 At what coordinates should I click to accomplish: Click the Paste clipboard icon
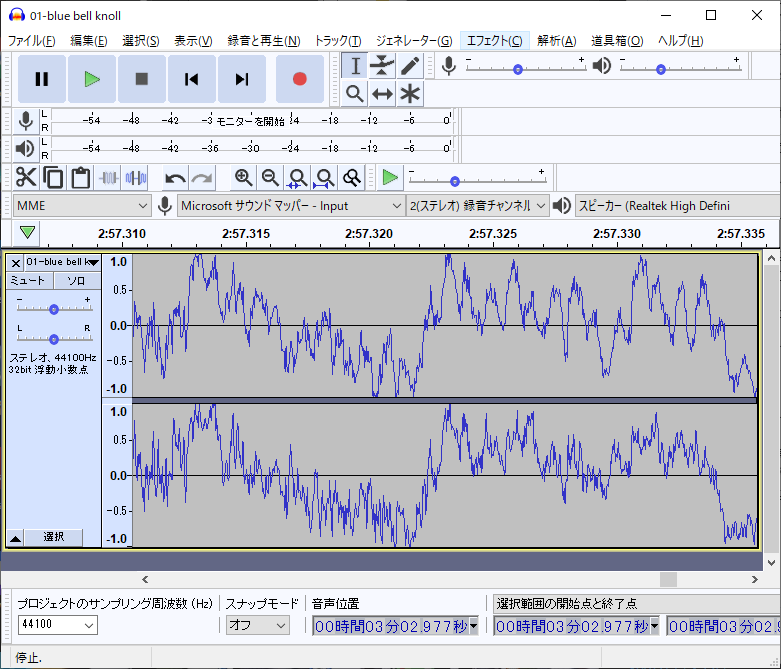(80, 177)
